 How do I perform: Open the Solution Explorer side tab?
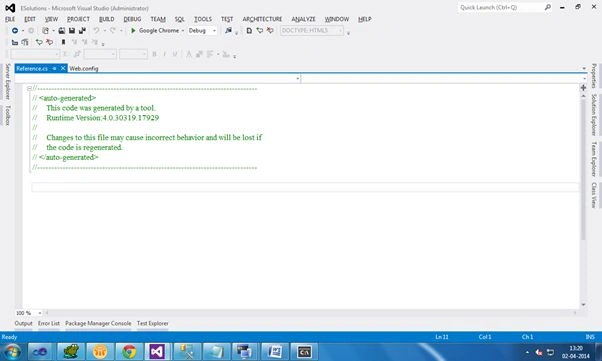pyautogui.click(x=594, y=114)
